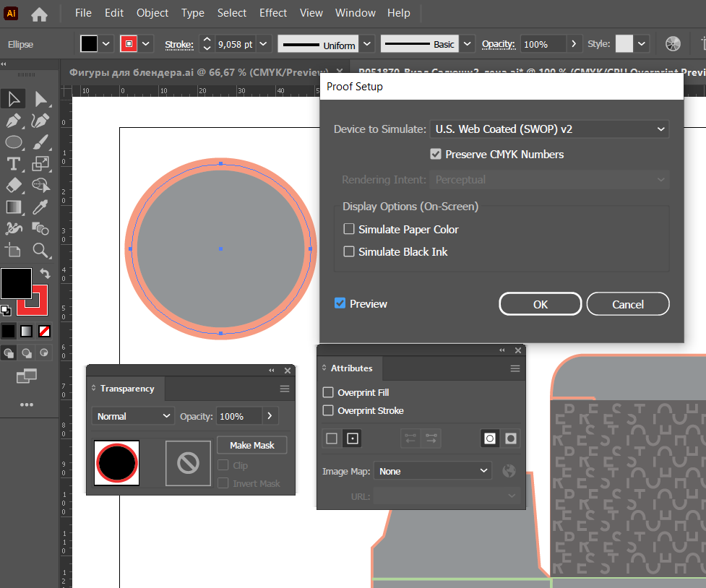Viewport: 706px width, 588px height.
Task: Enable Simulate Paper Color
Action: tap(349, 229)
